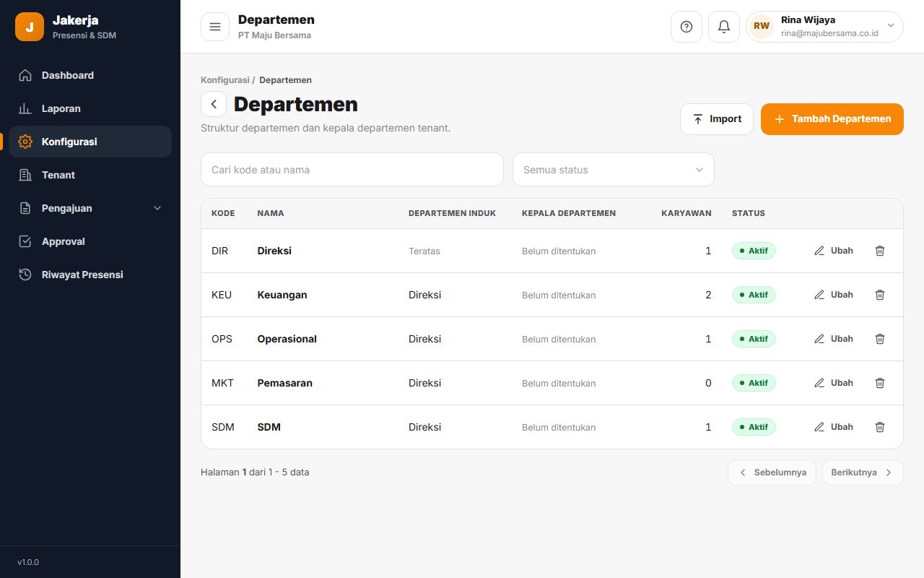The height and width of the screenshot is (578, 924).
Task: Click the Kode column header
Action: click(x=223, y=213)
